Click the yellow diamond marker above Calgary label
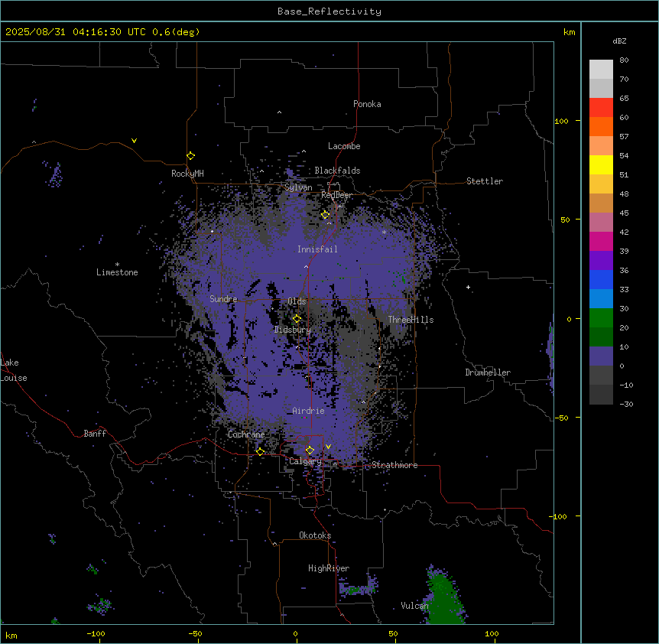659x644 pixels. 310,450
